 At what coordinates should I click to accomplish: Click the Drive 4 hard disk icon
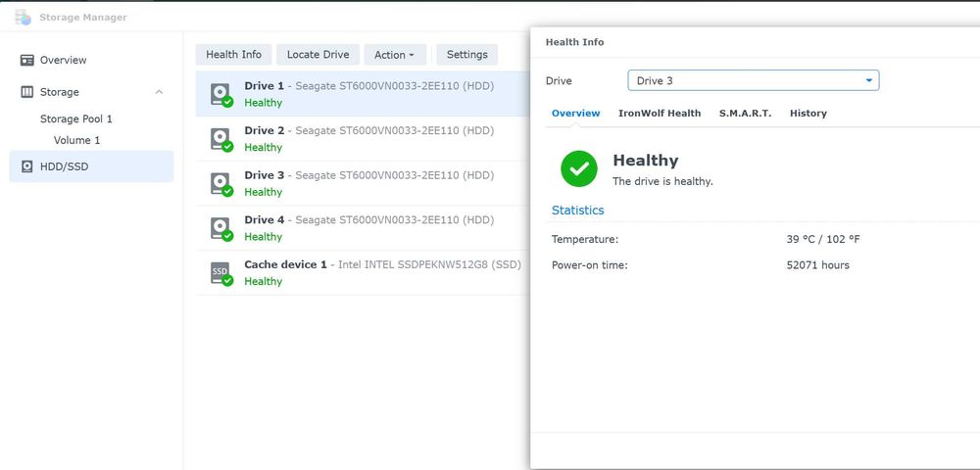pos(221,228)
